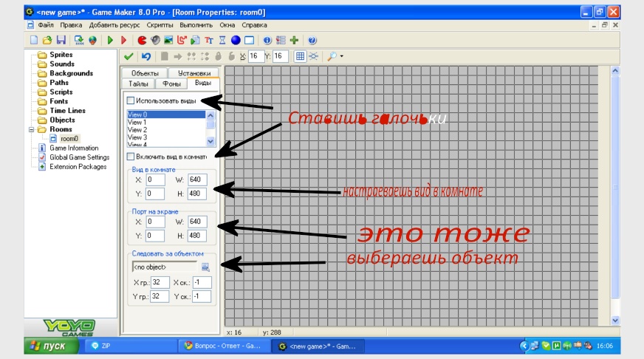Open the Скрипты menu
This screenshot has width=644, height=359.
(x=160, y=25)
